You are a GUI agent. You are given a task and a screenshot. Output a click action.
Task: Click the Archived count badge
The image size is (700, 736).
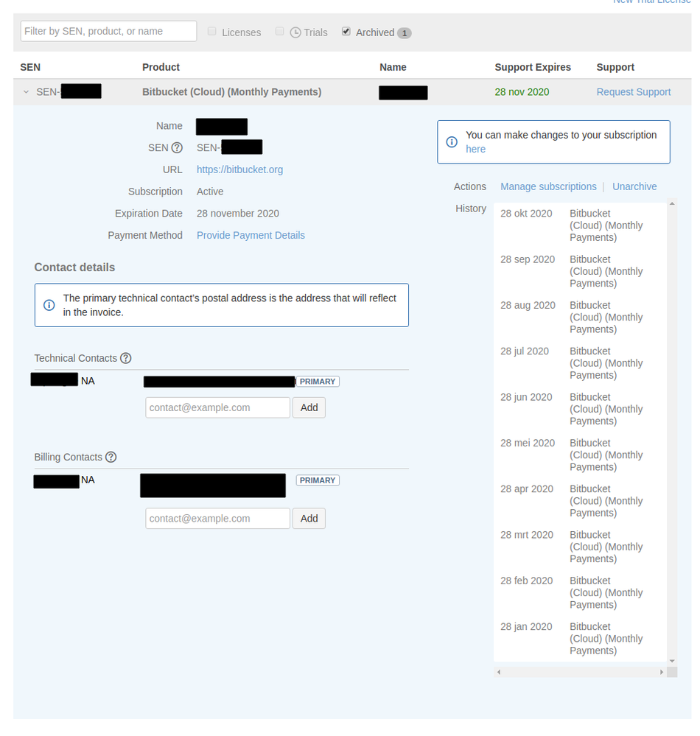405,33
